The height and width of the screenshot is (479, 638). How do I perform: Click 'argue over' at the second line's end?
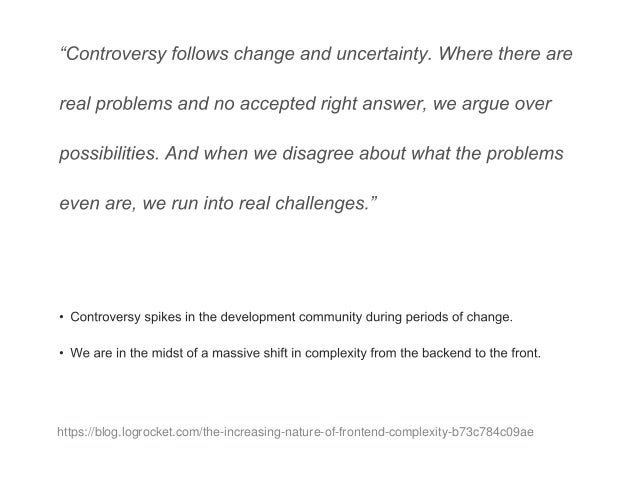tap(507, 104)
